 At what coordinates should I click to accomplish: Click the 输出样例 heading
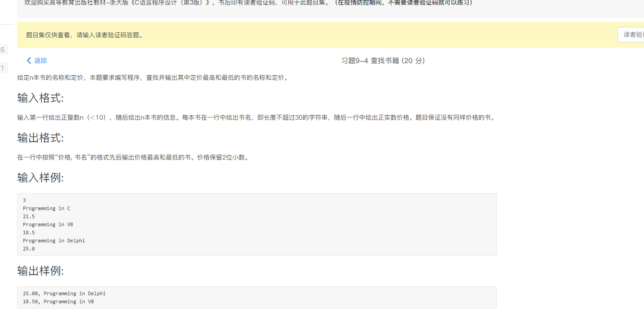[40, 271]
